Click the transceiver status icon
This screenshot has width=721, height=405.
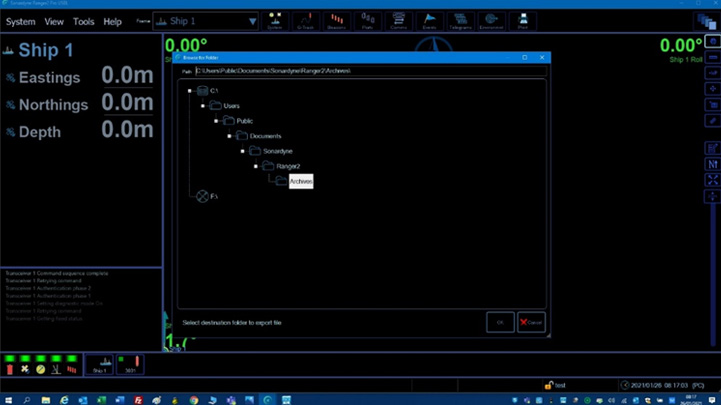[56, 369]
